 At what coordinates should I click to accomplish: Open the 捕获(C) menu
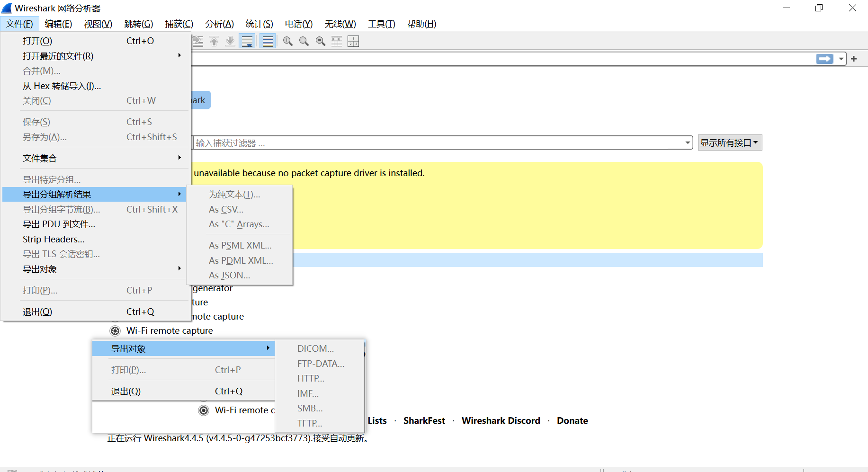[179, 24]
